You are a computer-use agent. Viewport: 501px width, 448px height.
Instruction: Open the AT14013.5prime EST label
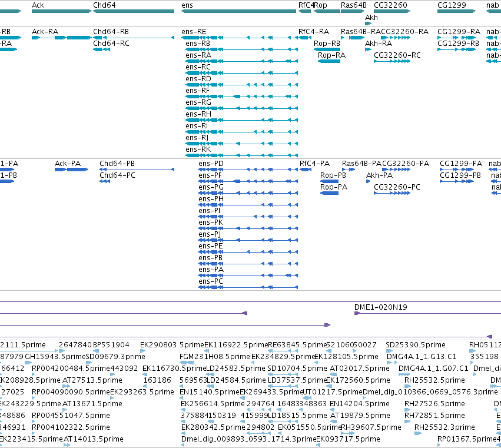pyautogui.click(x=93, y=439)
